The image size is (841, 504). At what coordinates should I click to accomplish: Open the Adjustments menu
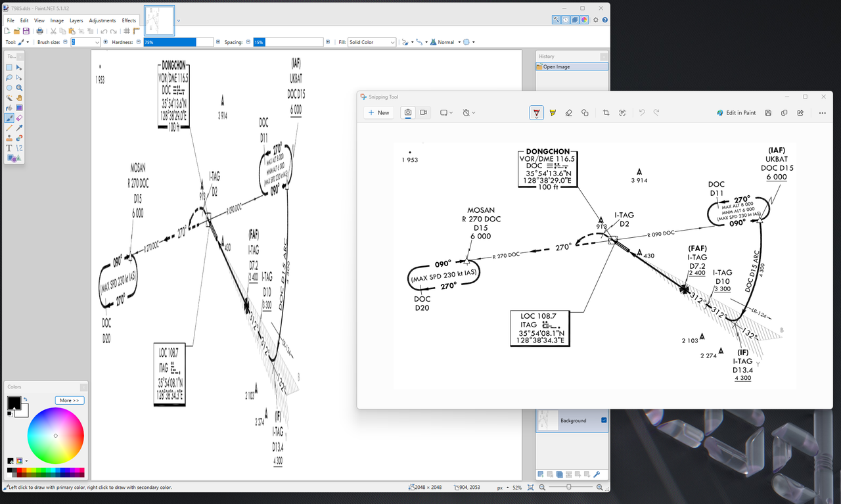(102, 20)
